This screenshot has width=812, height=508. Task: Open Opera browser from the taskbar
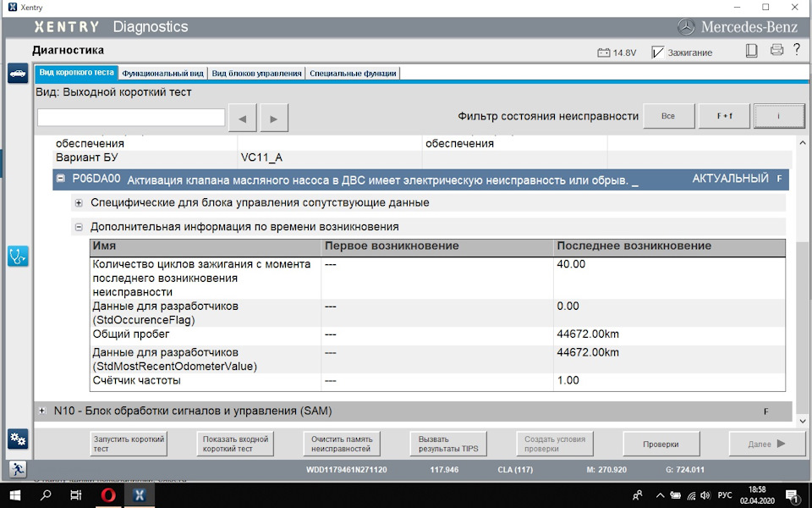click(107, 495)
